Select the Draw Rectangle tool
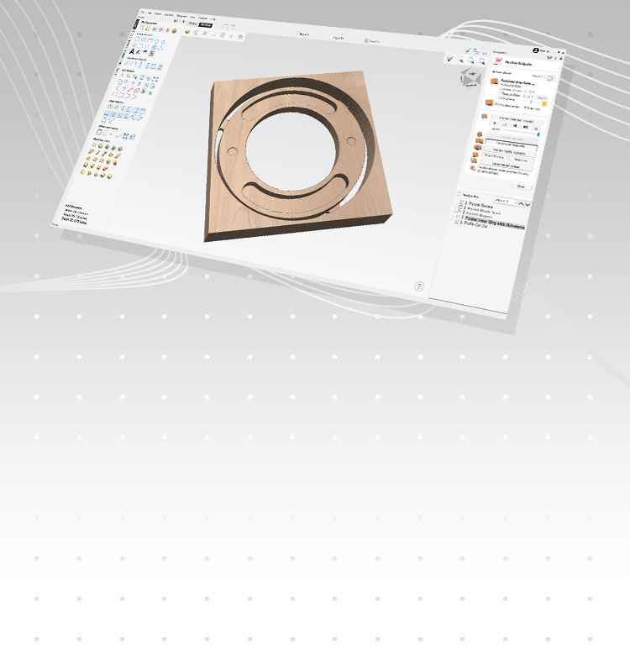The width and height of the screenshot is (630, 672). pos(150,39)
